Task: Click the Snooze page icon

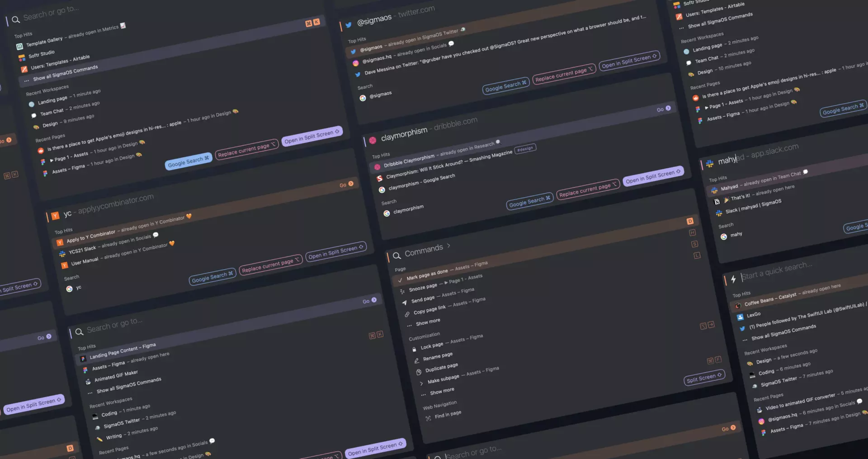Action: (402, 292)
